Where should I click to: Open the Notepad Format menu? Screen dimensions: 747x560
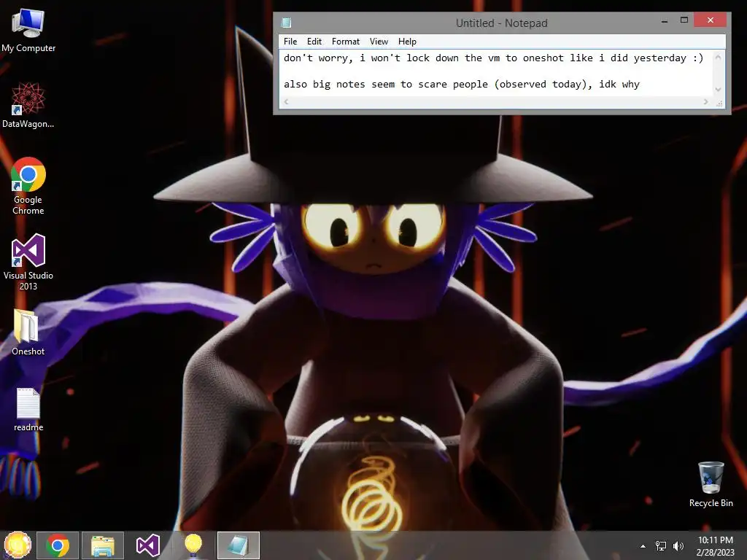coord(345,42)
